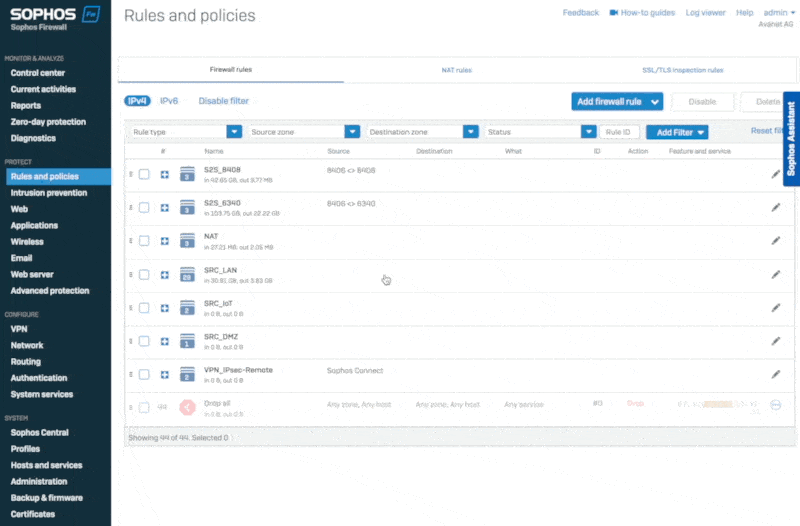800x526 pixels.
Task: Open the admin account menu
Action: click(779, 12)
